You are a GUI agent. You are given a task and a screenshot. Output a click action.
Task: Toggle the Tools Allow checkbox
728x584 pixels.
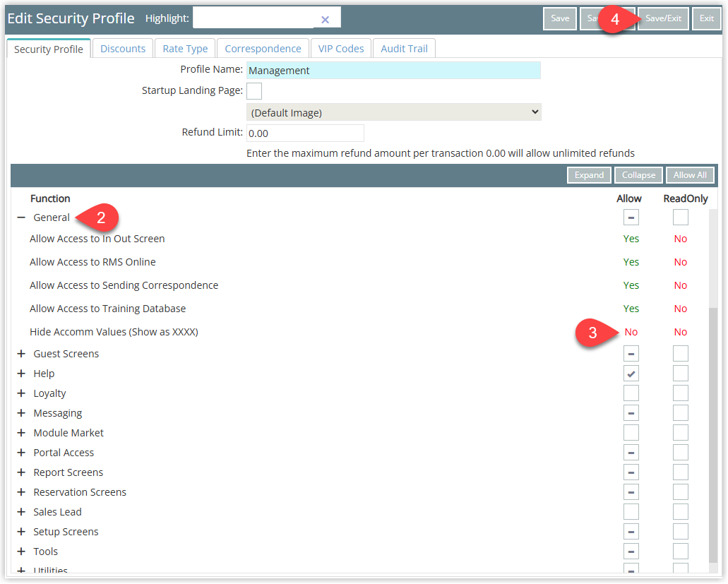click(631, 552)
